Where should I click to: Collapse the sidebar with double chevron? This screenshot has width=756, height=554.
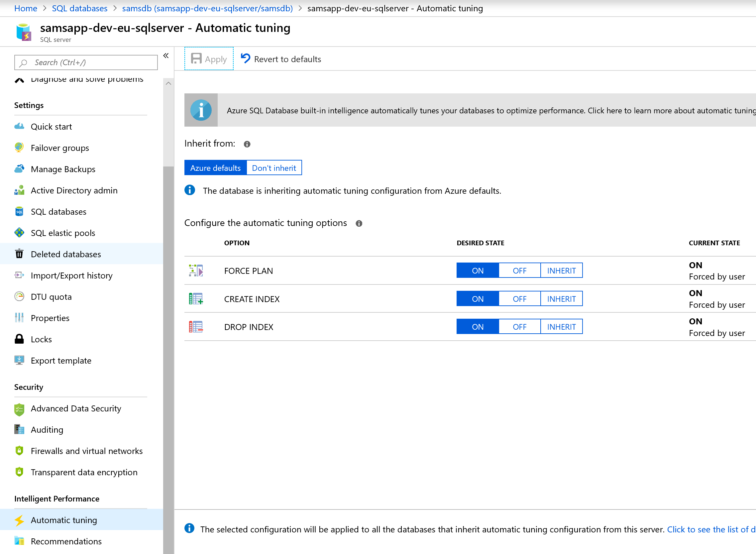166,56
